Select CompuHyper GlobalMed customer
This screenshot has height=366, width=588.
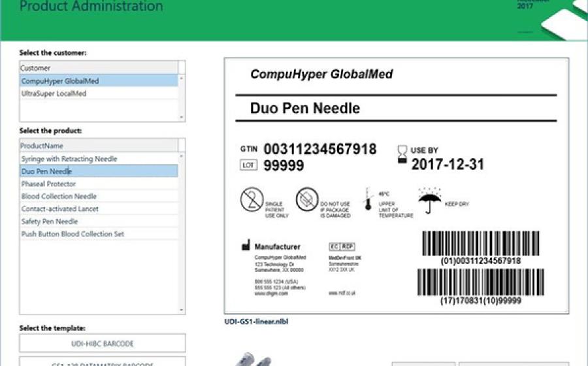99,80
